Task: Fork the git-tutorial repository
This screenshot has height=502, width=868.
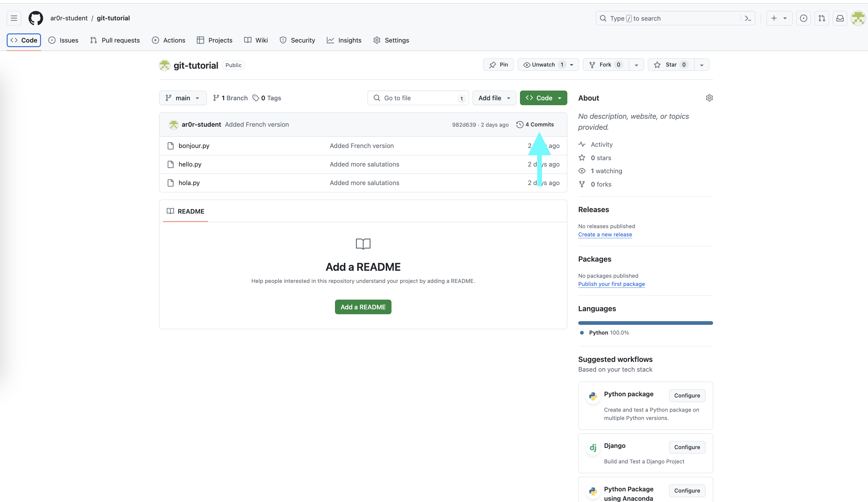Action: tap(606, 65)
